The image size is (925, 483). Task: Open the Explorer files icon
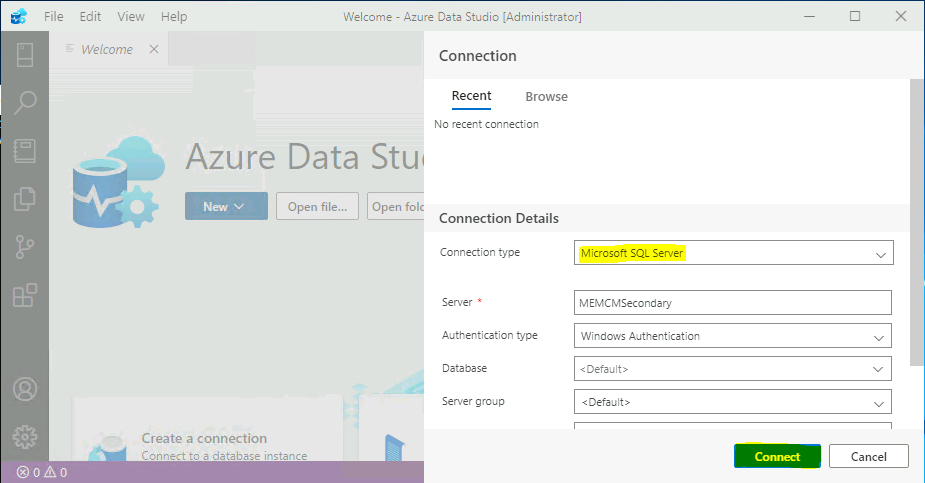point(25,199)
